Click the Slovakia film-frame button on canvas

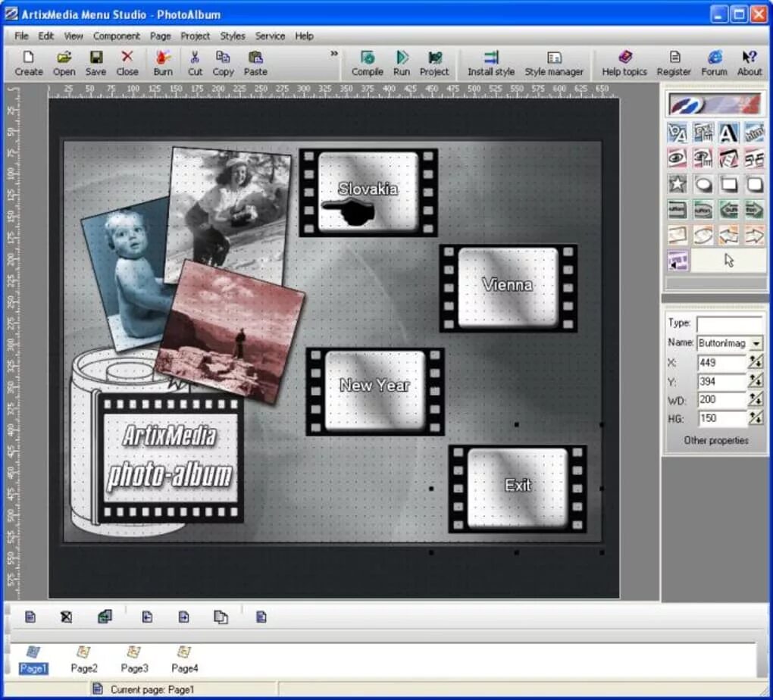pos(368,192)
